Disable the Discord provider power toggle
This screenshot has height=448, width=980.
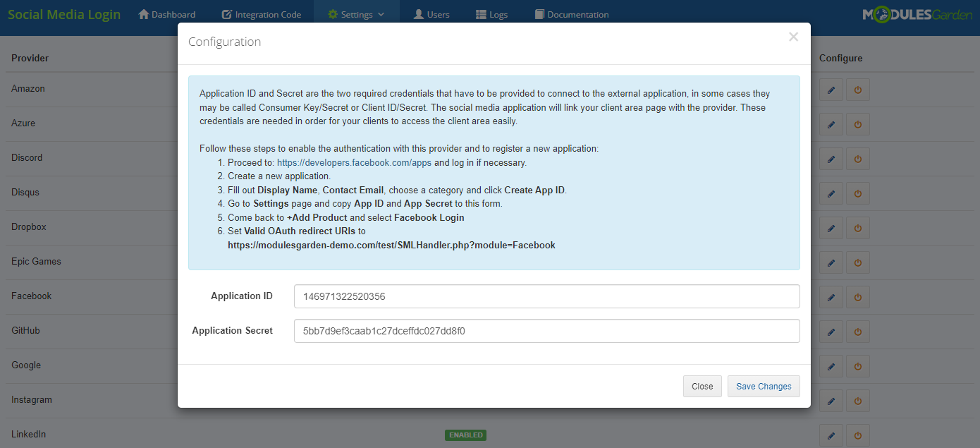[x=857, y=158]
